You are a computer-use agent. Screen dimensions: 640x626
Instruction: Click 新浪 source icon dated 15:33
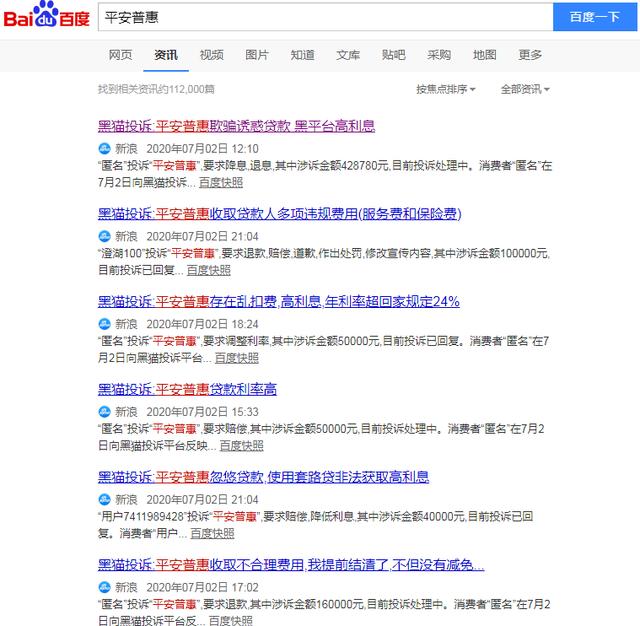(x=104, y=412)
